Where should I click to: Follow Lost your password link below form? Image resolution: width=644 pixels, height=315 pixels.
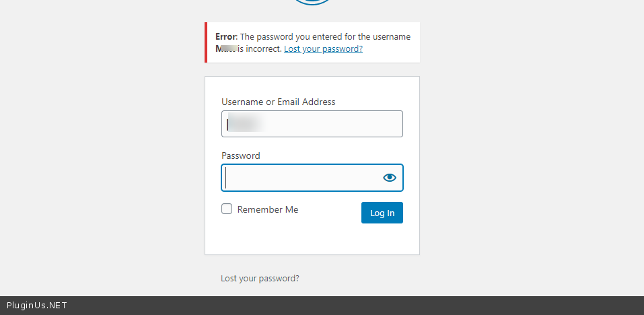(x=260, y=278)
